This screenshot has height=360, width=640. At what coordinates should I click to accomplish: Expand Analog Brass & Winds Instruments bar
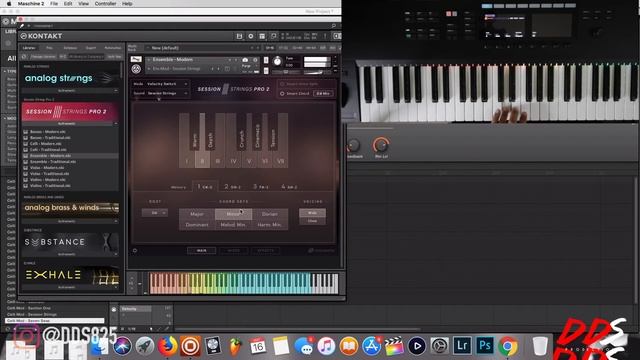tap(69, 221)
